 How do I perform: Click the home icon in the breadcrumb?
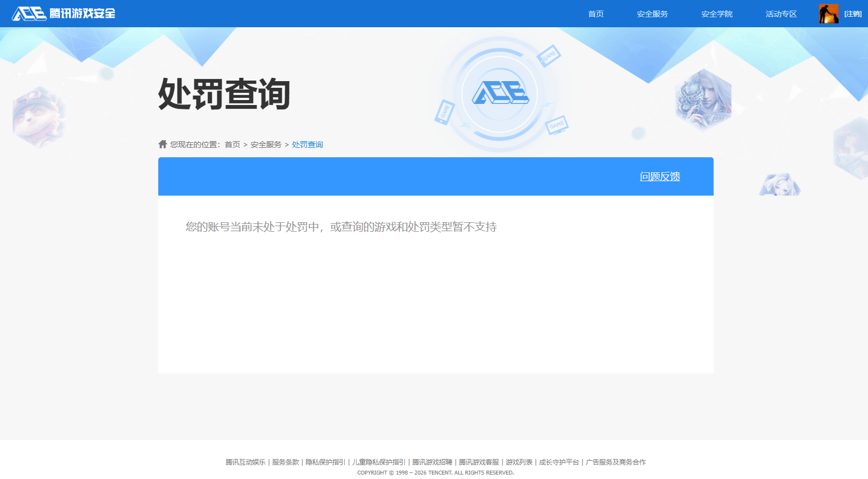pyautogui.click(x=162, y=143)
